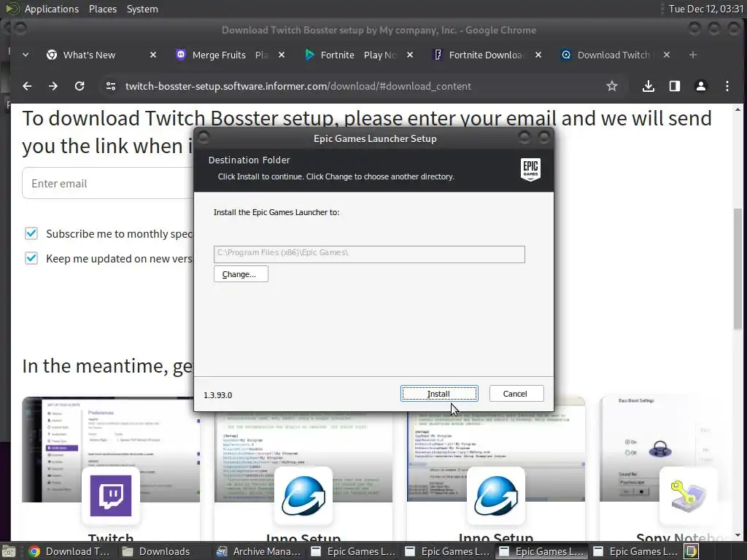Uncheck Subscribe me to monthly specials
Viewport: 747px width, 560px height.
(x=31, y=233)
